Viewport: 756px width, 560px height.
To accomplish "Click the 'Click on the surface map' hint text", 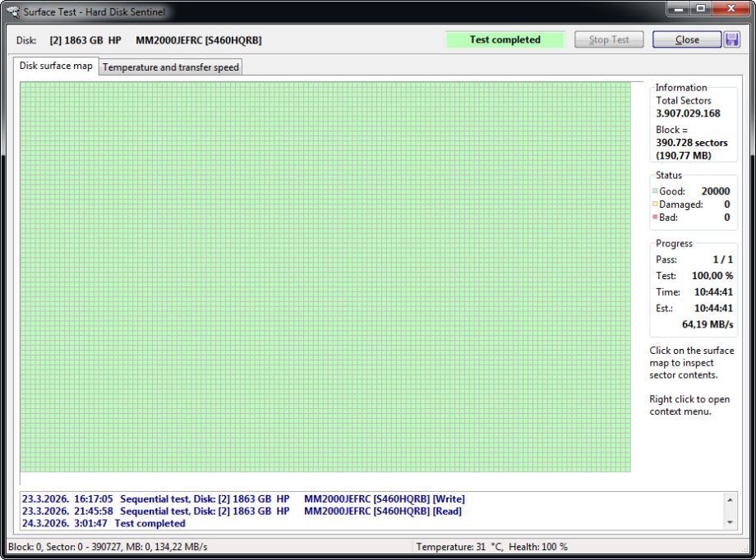I will tap(691, 362).
